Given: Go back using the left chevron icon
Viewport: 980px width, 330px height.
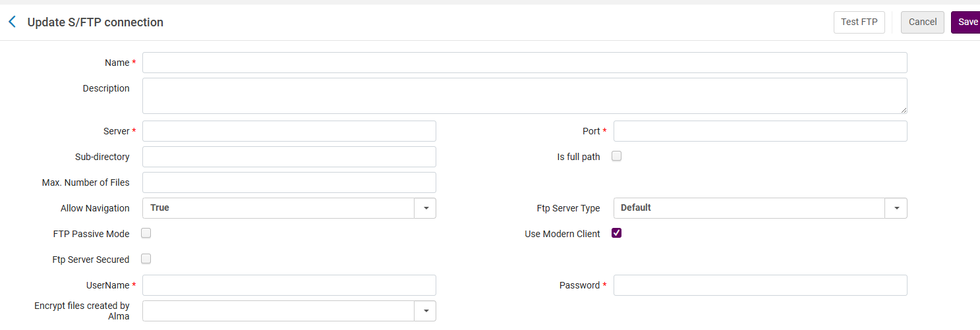Looking at the screenshot, I should pyautogui.click(x=12, y=22).
